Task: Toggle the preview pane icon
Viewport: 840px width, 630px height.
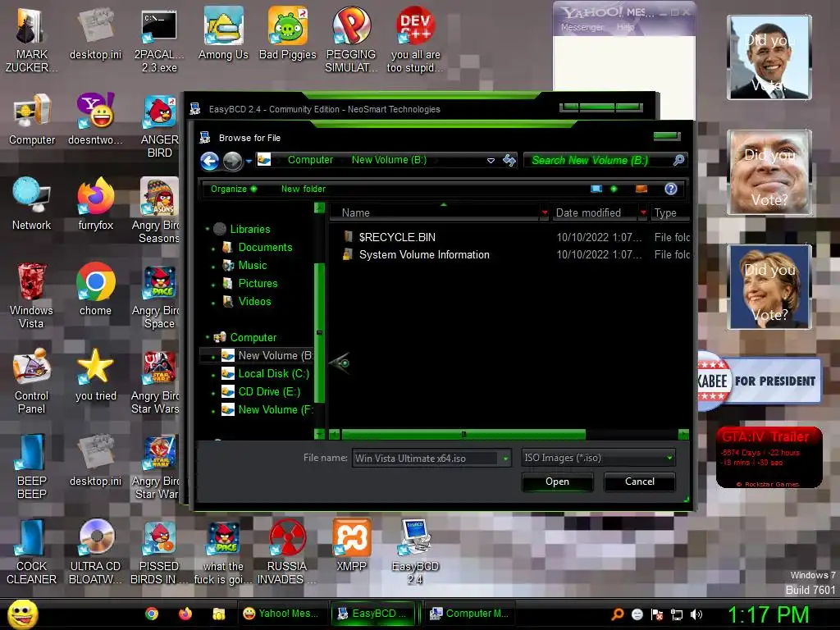Action: [x=641, y=189]
